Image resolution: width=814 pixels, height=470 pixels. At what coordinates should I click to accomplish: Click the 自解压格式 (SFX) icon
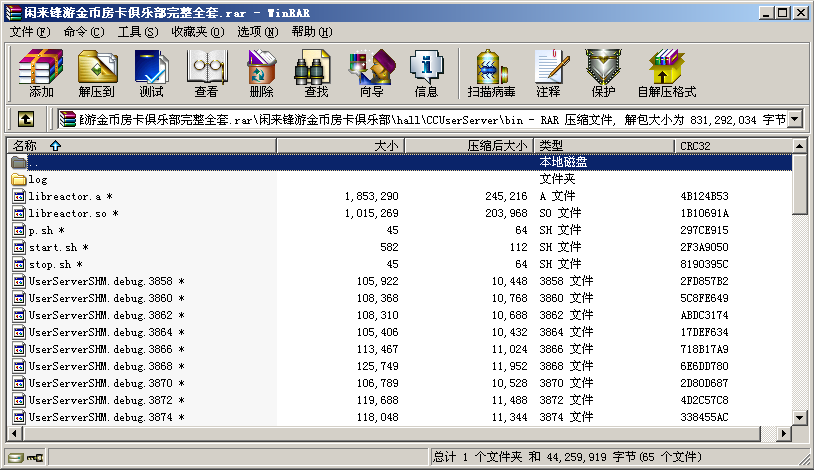666,74
